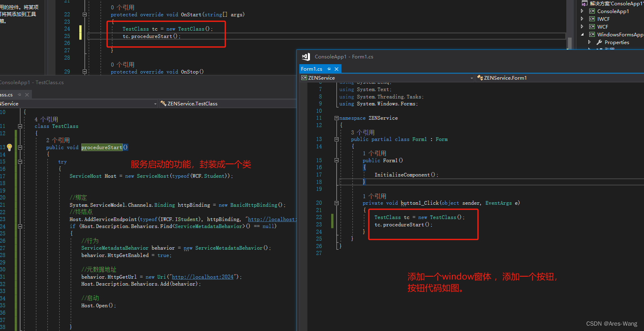Collapse the namespace ZENService block in Form1.cs
Image resolution: width=644 pixels, height=331 pixels.
click(x=337, y=118)
